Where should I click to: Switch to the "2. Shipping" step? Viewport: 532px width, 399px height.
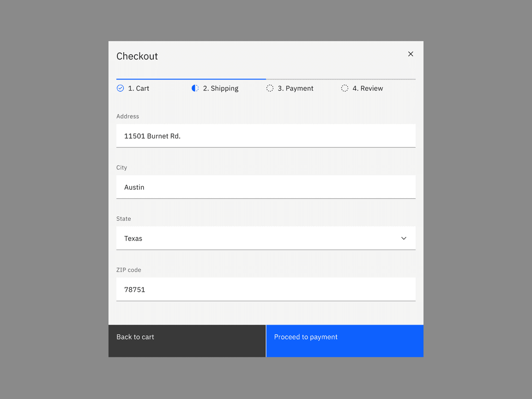tap(221, 88)
